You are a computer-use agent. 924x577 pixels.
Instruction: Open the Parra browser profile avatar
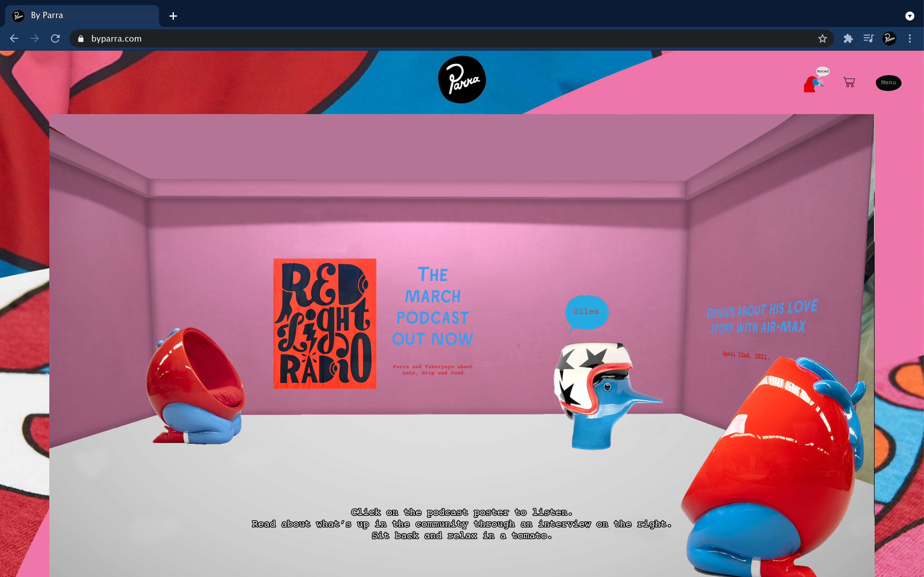coord(889,38)
